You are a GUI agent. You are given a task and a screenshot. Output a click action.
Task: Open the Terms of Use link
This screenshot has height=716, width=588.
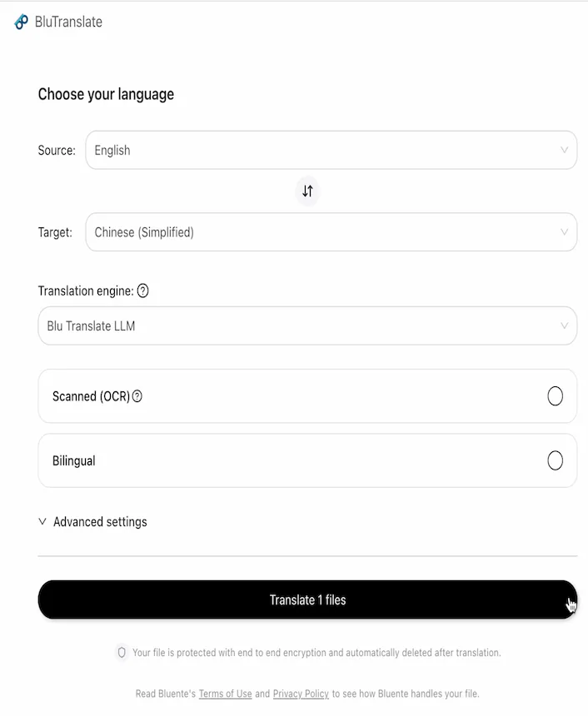pos(225,694)
